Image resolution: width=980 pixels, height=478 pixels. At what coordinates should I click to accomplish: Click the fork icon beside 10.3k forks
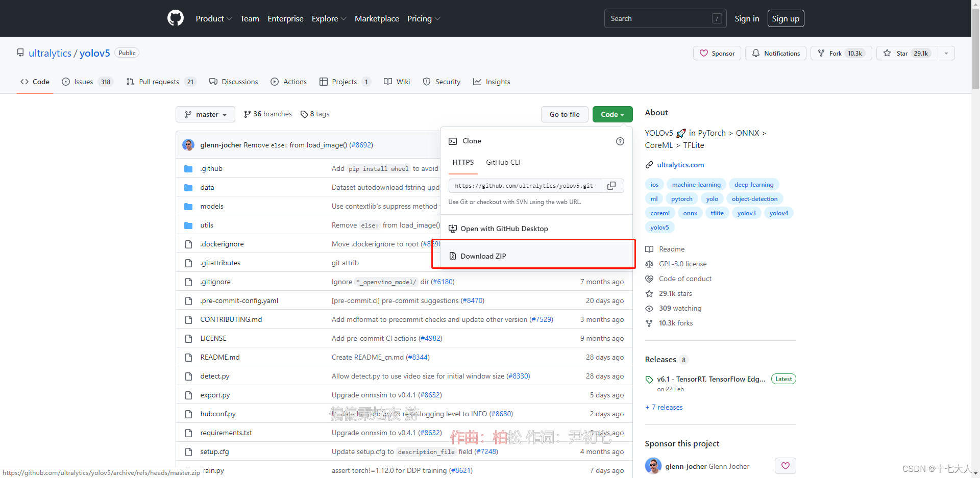pos(649,323)
